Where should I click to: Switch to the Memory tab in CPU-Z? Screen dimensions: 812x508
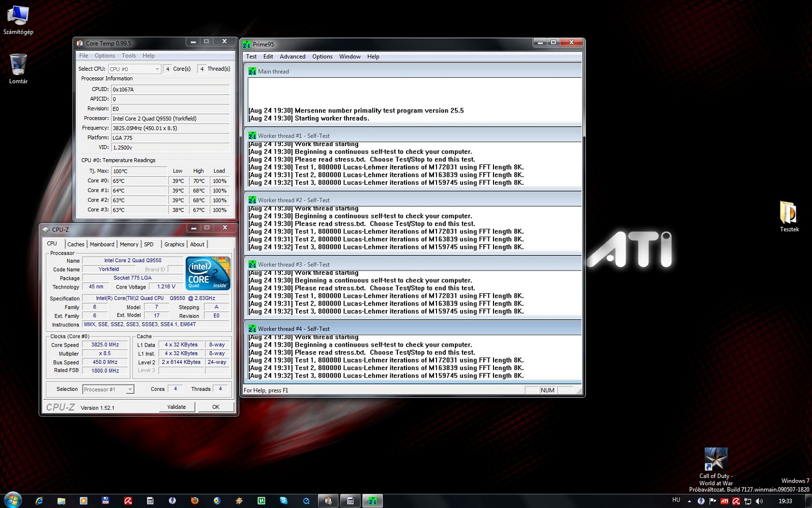(x=129, y=244)
